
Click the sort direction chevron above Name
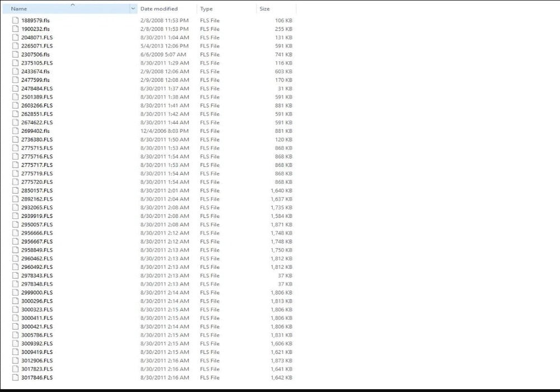pyautogui.click(x=72, y=4)
